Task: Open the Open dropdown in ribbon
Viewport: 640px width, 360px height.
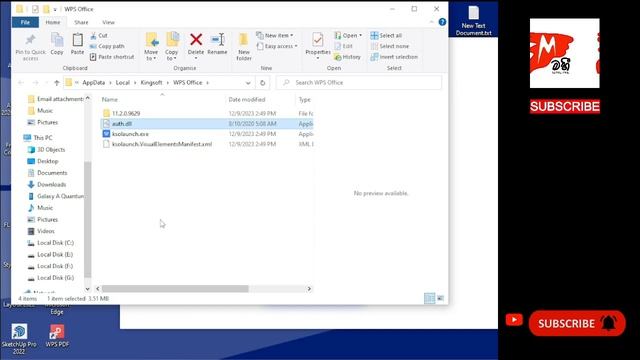Action: (348, 36)
